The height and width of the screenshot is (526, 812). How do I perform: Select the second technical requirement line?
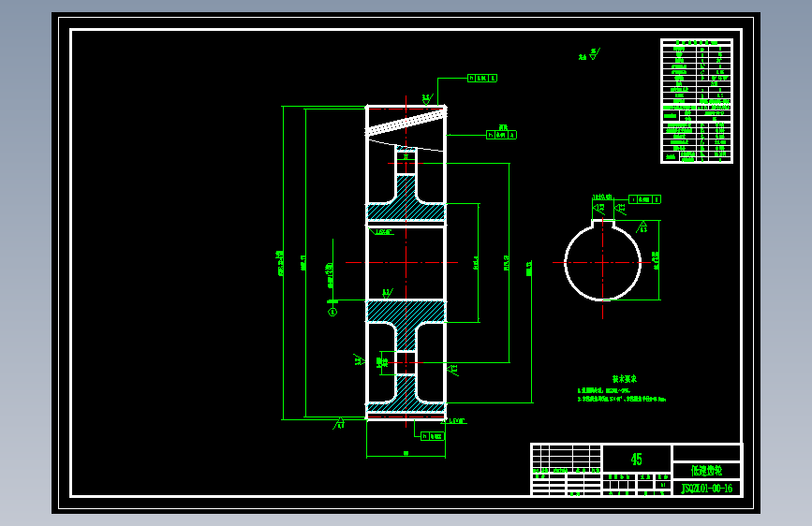[x=622, y=399]
